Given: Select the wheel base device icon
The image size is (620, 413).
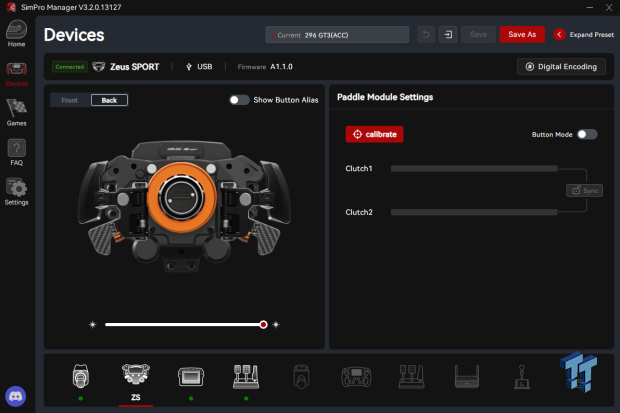Looking at the screenshot, I should tap(81, 376).
